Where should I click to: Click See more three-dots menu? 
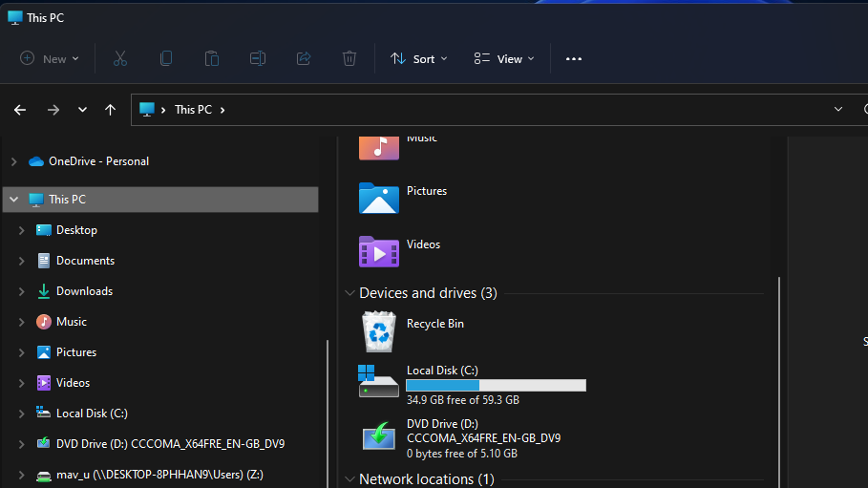pyautogui.click(x=573, y=58)
